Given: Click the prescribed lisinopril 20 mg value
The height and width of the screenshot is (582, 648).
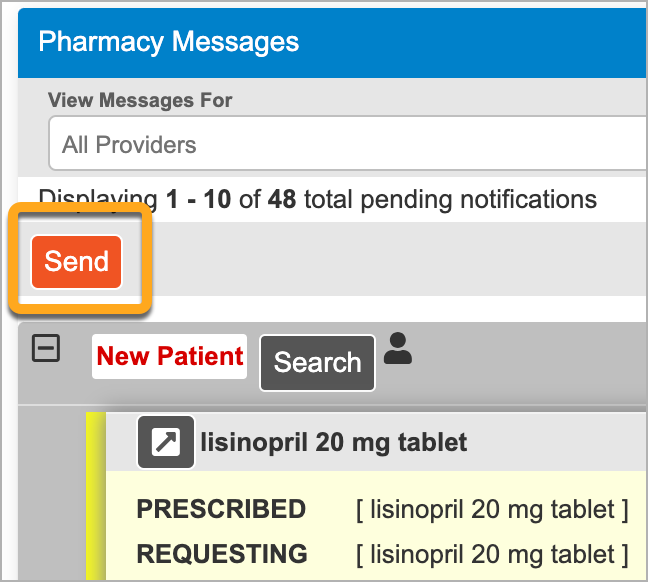Looking at the screenshot, I should pos(492,509).
